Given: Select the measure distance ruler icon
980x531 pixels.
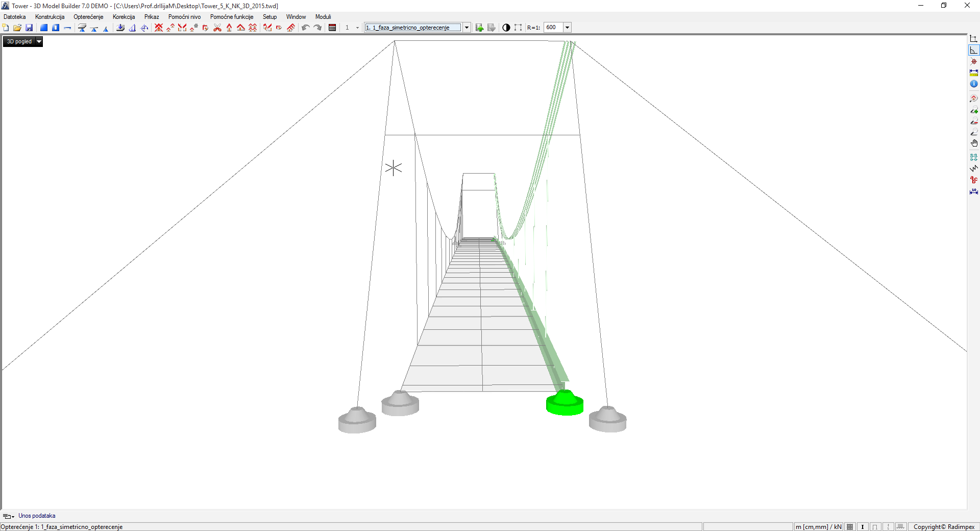Looking at the screenshot, I should pyautogui.click(x=974, y=73).
